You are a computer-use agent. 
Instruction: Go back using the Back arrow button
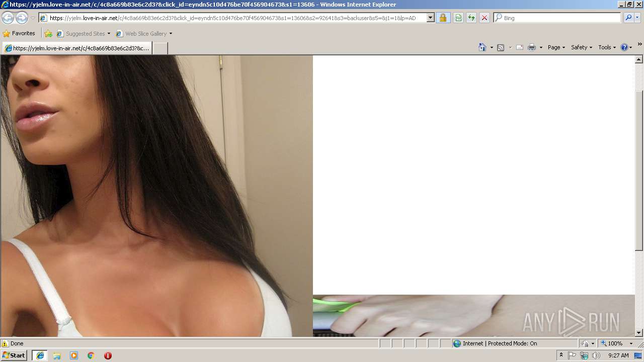click(x=8, y=18)
